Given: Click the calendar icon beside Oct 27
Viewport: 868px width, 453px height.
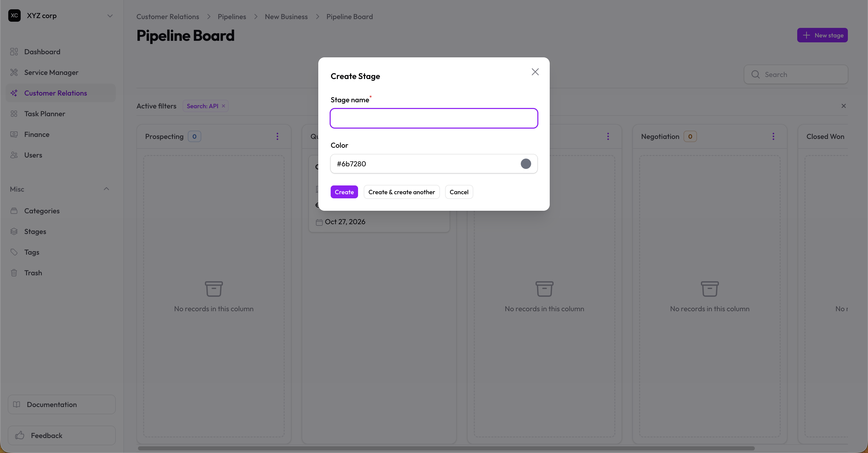Looking at the screenshot, I should 319,222.
